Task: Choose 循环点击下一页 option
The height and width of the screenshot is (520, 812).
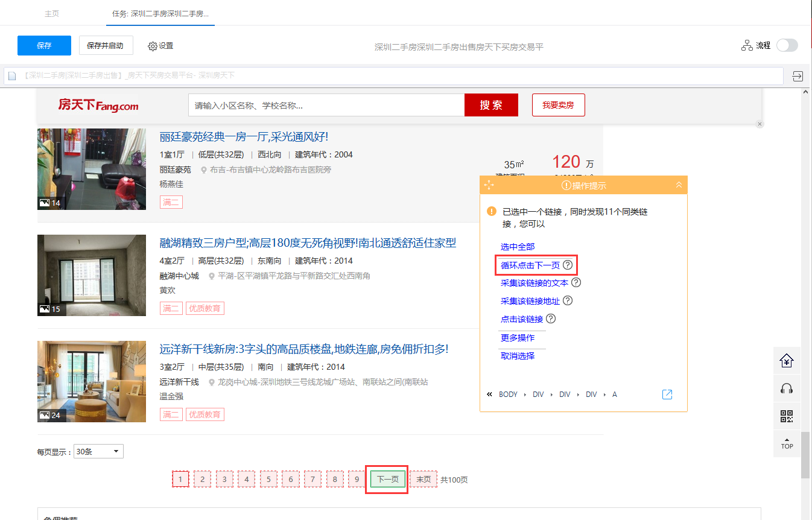Action: pos(530,265)
